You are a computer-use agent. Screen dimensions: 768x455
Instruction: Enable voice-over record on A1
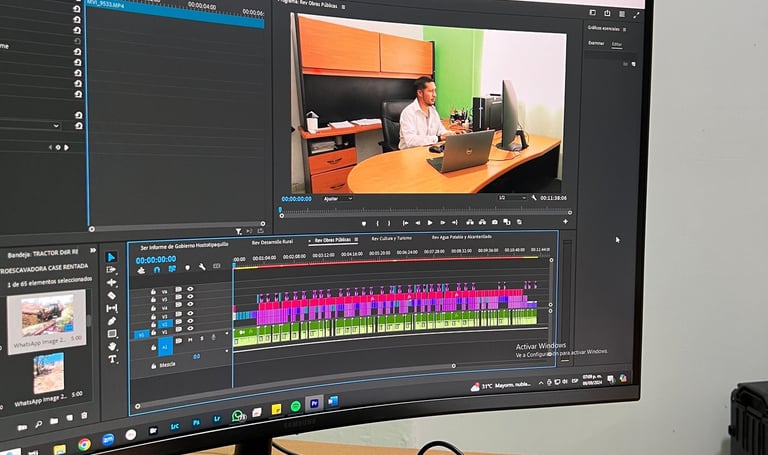tap(213, 337)
